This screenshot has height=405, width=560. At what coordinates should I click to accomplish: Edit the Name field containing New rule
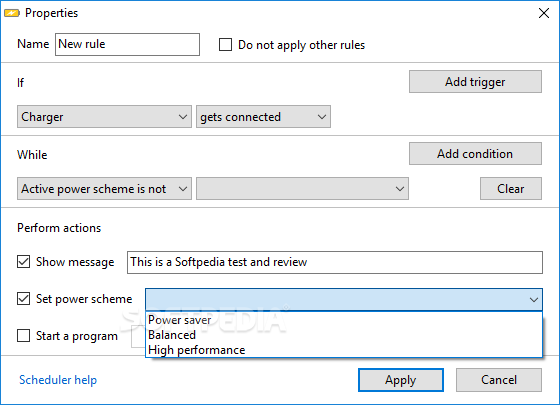pyautogui.click(x=127, y=44)
